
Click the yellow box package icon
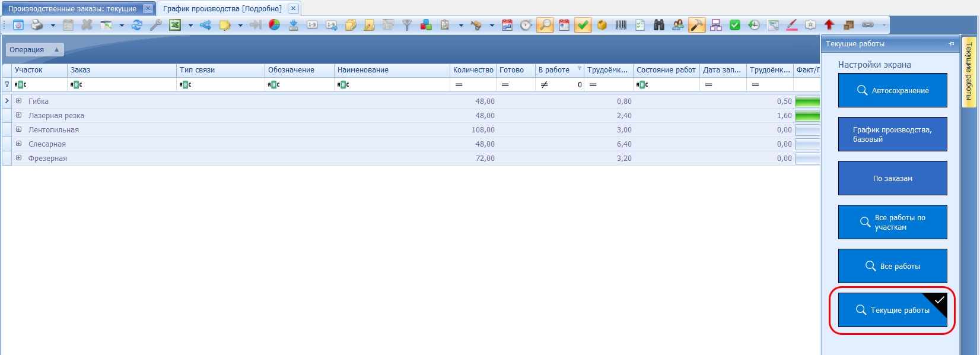point(602,25)
